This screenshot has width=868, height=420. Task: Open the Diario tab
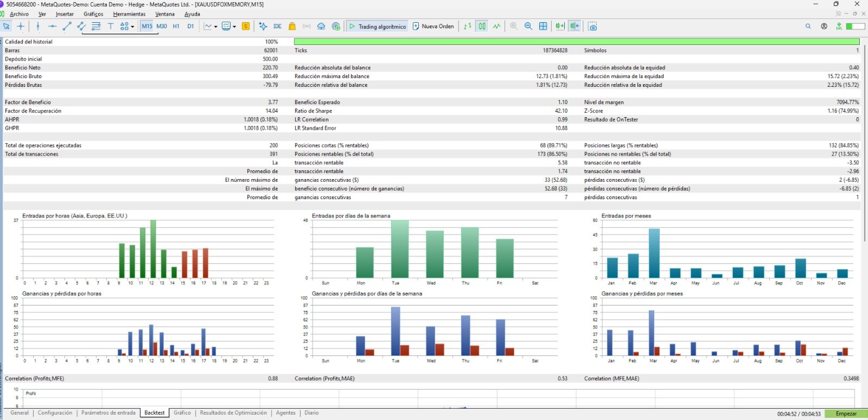point(311,413)
